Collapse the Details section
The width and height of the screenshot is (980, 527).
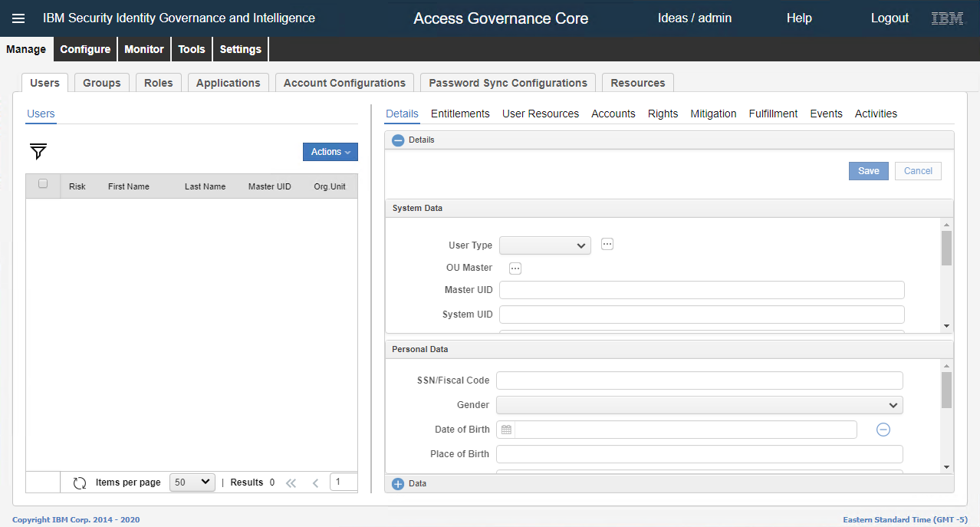point(398,140)
